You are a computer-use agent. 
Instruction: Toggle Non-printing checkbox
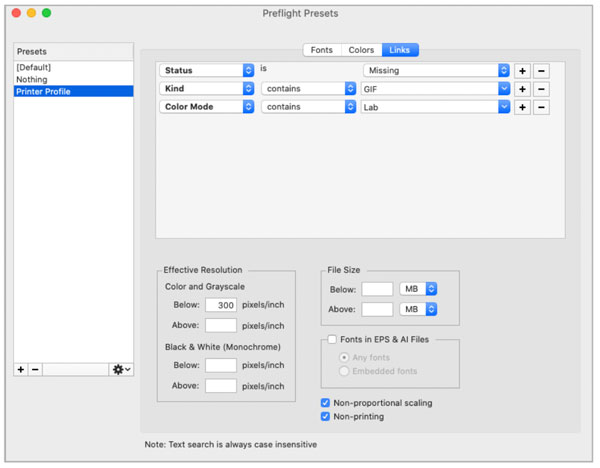coord(325,416)
